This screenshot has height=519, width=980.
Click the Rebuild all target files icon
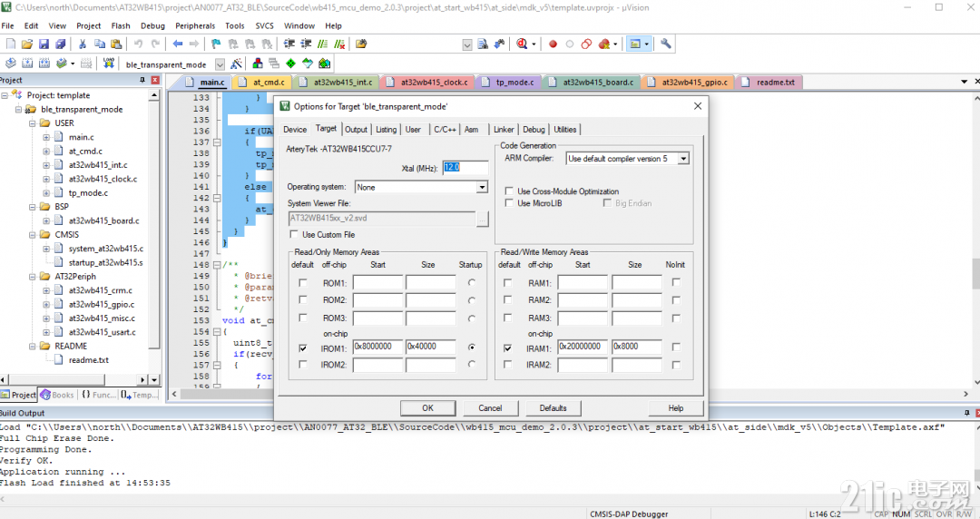44,64
